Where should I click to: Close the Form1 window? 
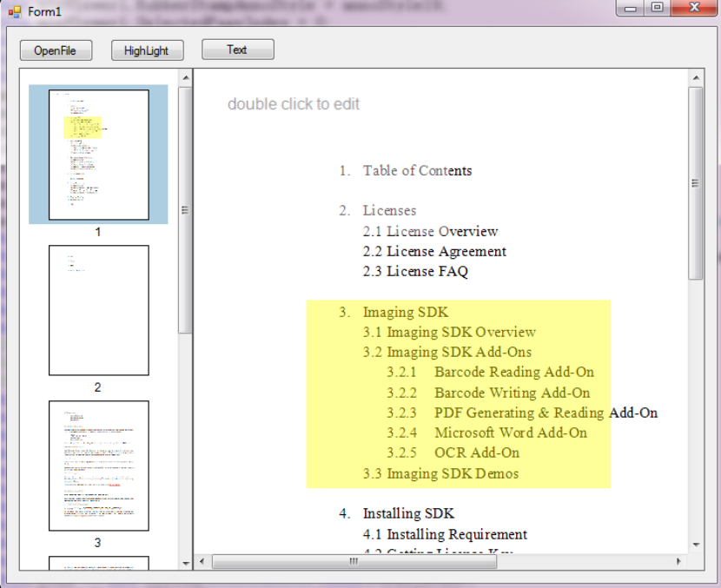(x=694, y=8)
